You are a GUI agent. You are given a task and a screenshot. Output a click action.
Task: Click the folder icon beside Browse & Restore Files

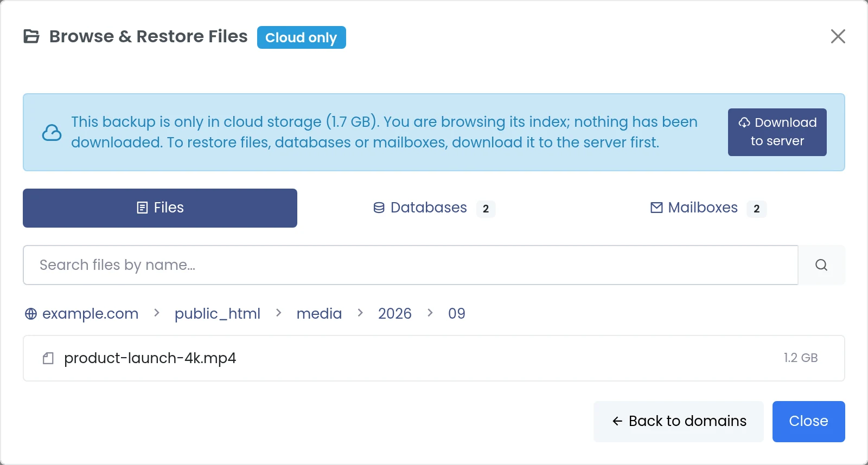point(31,36)
